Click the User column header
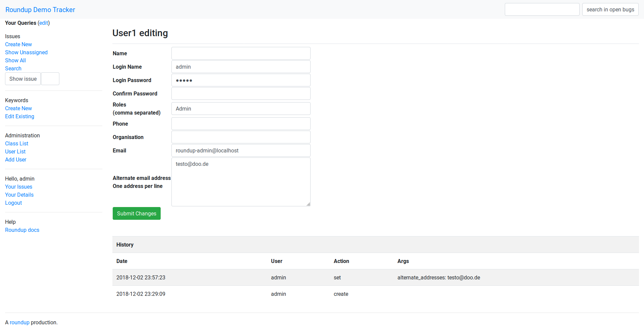This screenshot has height=332, width=644. point(277,261)
